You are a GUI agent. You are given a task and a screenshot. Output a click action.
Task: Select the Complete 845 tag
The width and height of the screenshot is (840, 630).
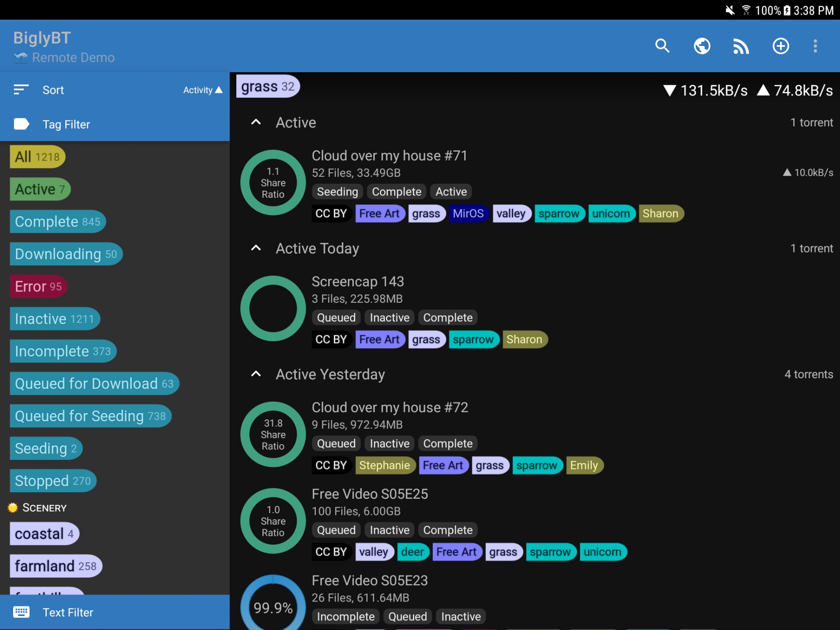coord(57,222)
